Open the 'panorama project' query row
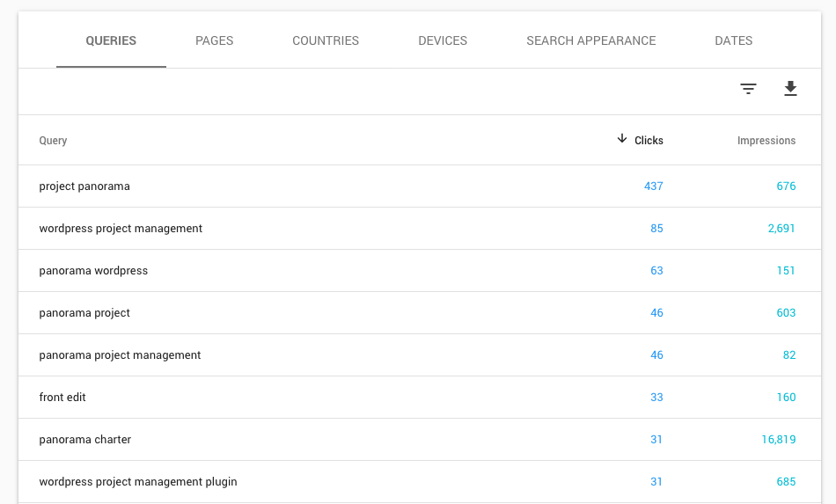 click(84, 313)
